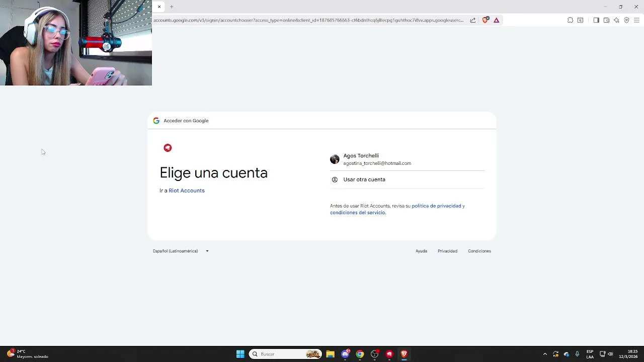
Task: Open the Brave Wallet icon
Action: 606,20
